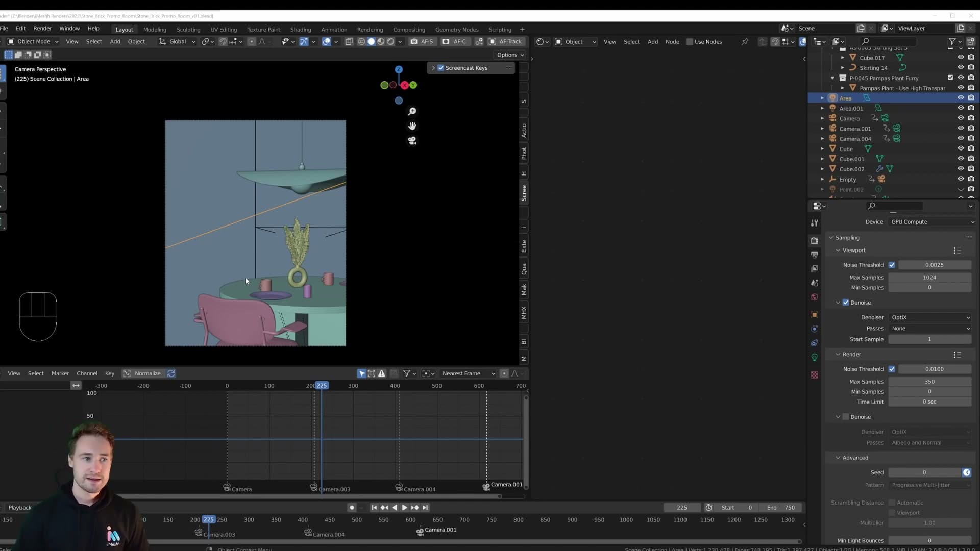Toggle the auto keying record button
The image size is (980, 551).
(352, 508)
